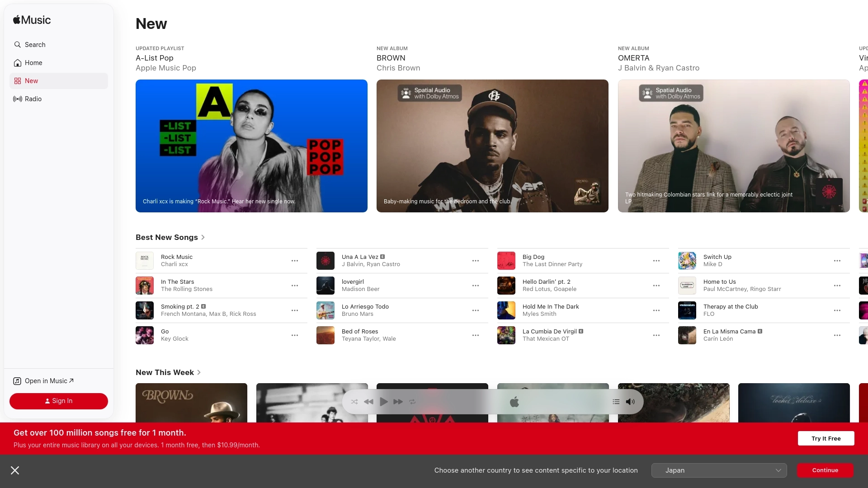This screenshot has width=868, height=488.
Task: Click the play button in player
Action: (x=384, y=402)
